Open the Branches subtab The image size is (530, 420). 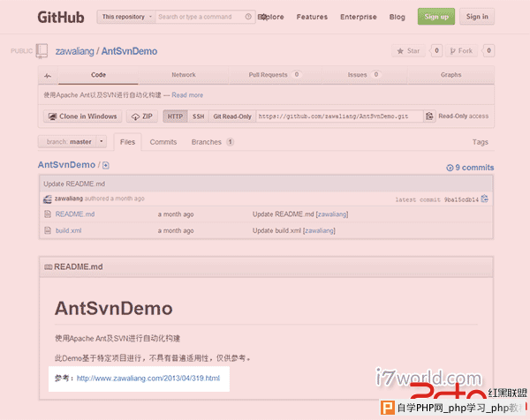(x=213, y=142)
